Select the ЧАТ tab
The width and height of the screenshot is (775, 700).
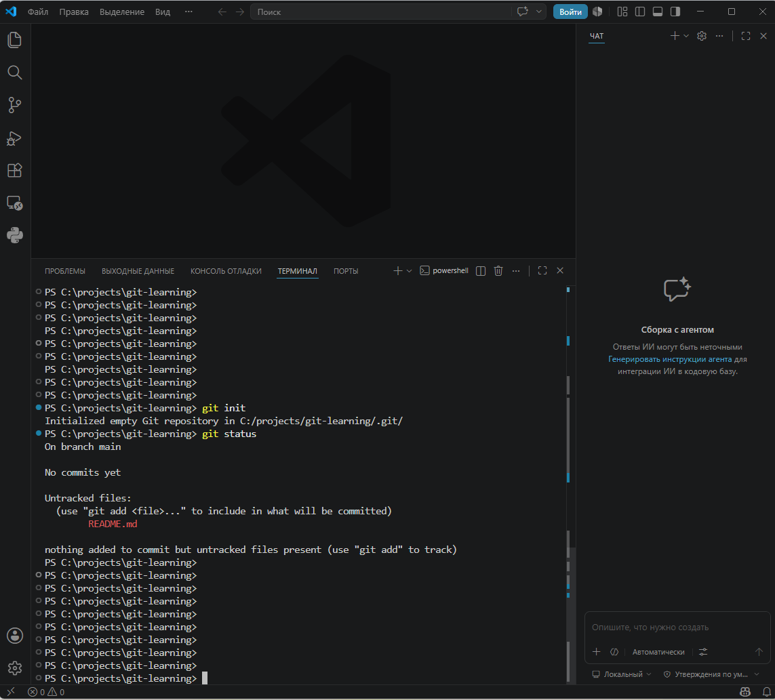pos(597,36)
